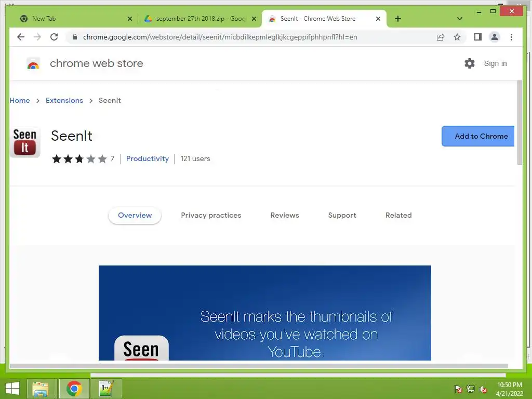This screenshot has width=532, height=399.
Task: Click the Action Center flag tray icon
Action: (458, 389)
